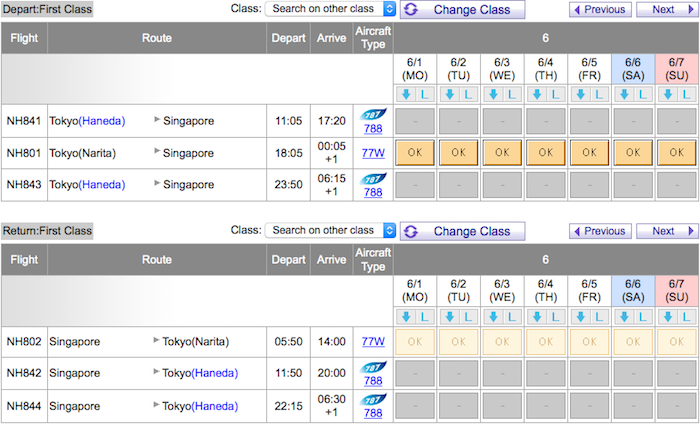Open 788 aircraft link for NH842
This screenshot has height=424, width=700.
coord(373,381)
